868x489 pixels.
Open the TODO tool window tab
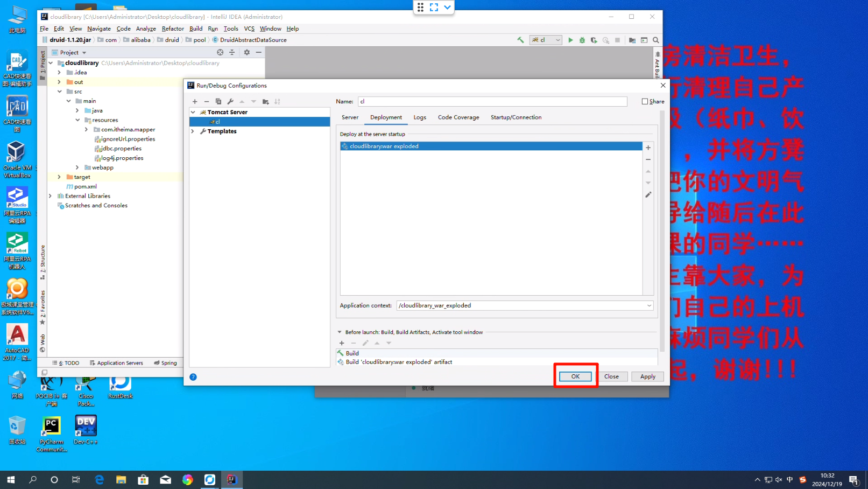pos(66,363)
